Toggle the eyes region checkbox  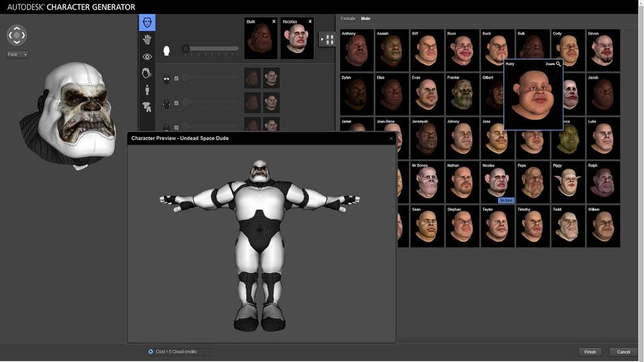click(x=177, y=79)
